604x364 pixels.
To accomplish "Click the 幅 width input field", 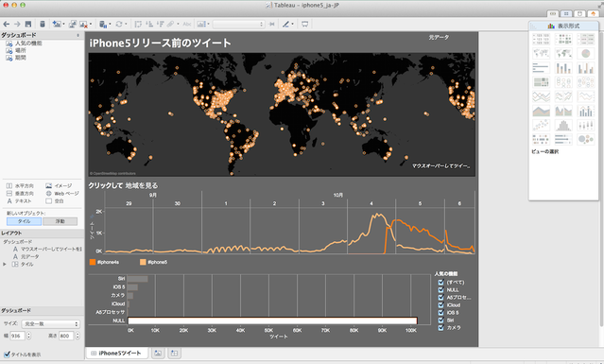I will point(17,336).
